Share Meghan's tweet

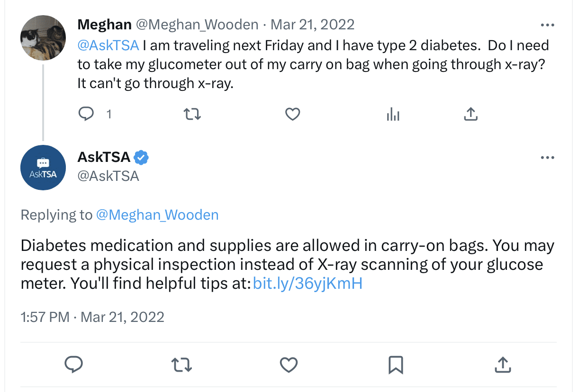coord(470,114)
